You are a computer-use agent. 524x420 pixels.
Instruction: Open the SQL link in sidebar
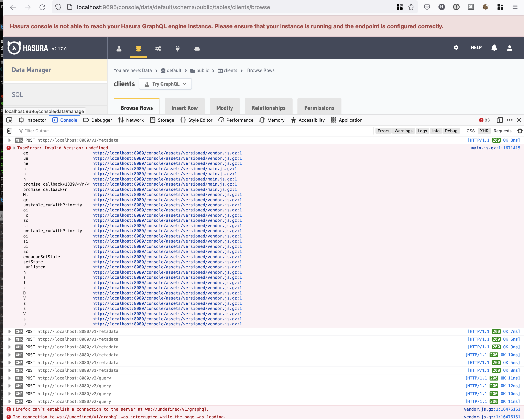coord(18,95)
